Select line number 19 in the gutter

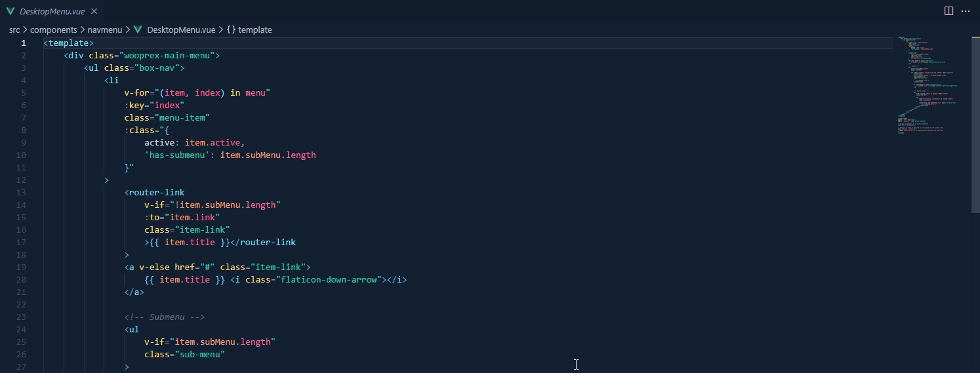(x=20, y=267)
